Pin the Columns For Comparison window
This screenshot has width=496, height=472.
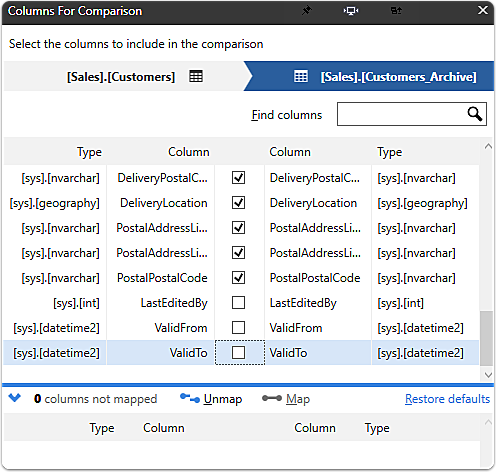coord(306,11)
